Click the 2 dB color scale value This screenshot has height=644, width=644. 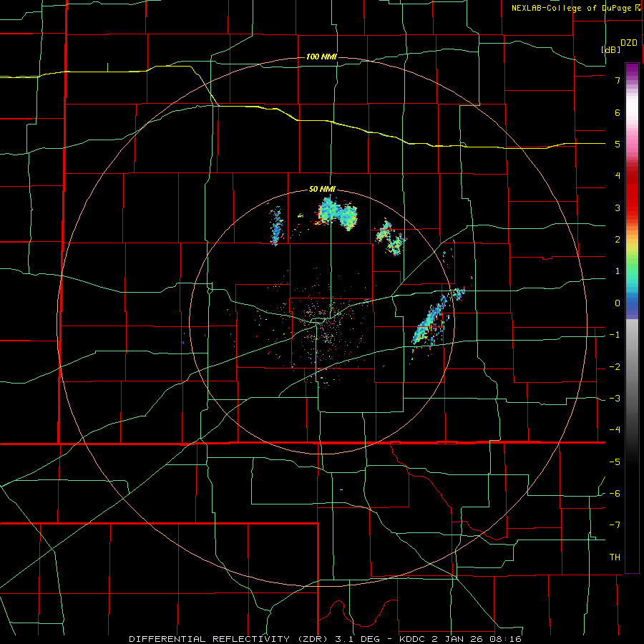618,240
